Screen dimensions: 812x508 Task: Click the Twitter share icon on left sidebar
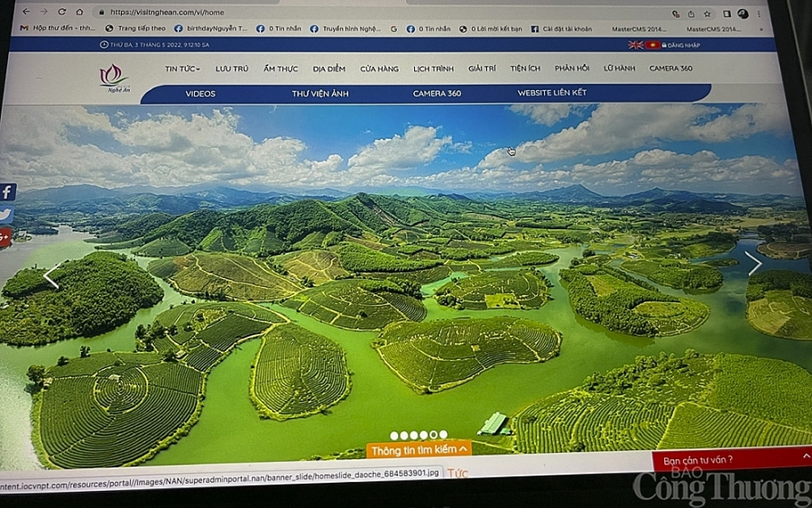(x=5, y=215)
